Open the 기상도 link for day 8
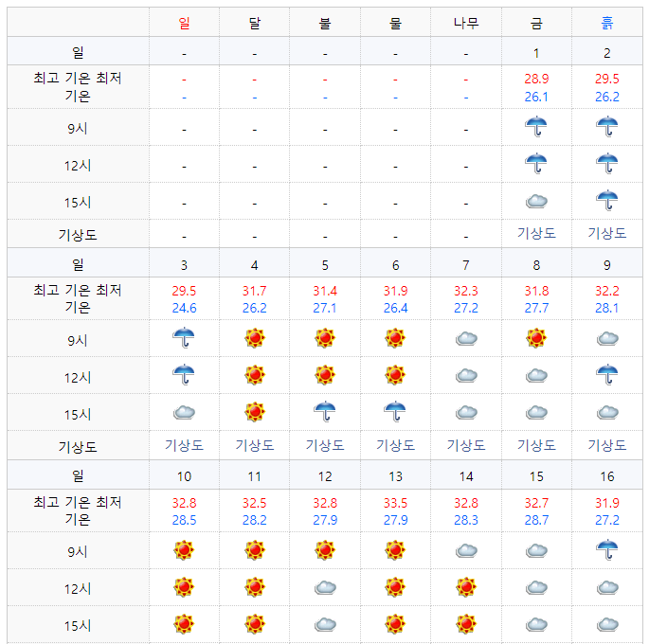The height and width of the screenshot is (644, 649). click(536, 445)
